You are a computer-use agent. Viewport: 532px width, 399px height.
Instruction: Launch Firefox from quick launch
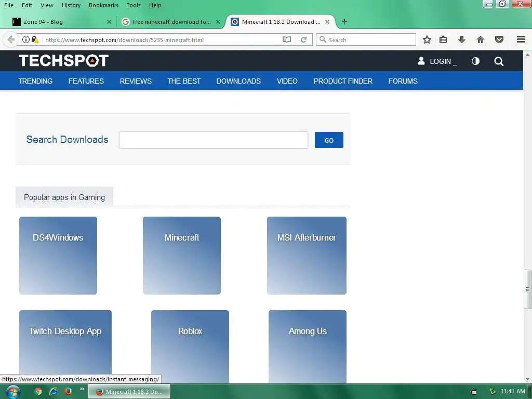click(x=68, y=392)
